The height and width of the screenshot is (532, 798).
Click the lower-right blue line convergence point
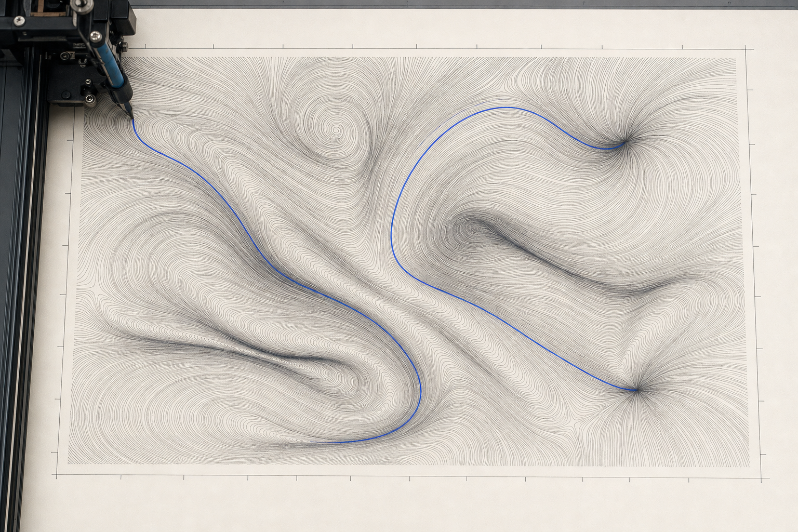tap(637, 389)
